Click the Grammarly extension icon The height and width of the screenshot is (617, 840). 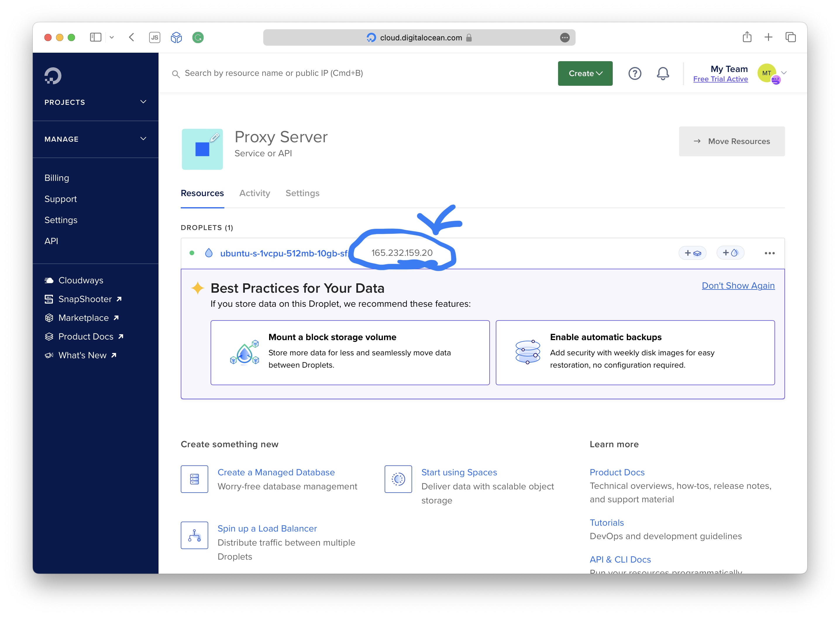(x=198, y=37)
